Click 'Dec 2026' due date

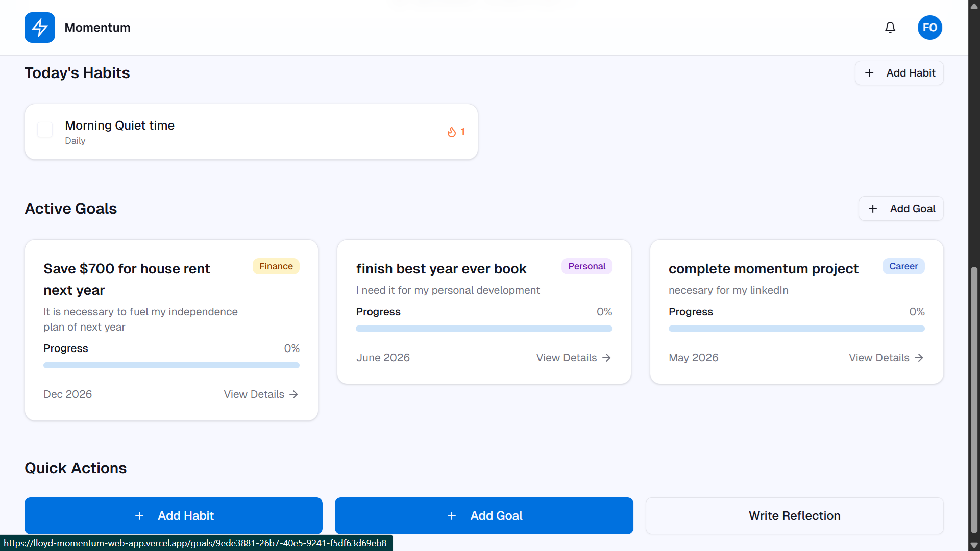pyautogui.click(x=68, y=394)
